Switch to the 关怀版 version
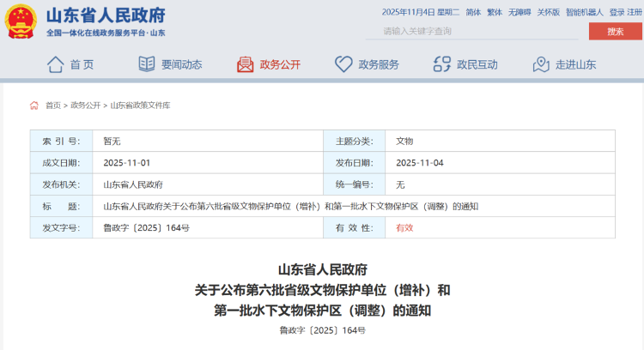This screenshot has width=644, height=350. 549,12
